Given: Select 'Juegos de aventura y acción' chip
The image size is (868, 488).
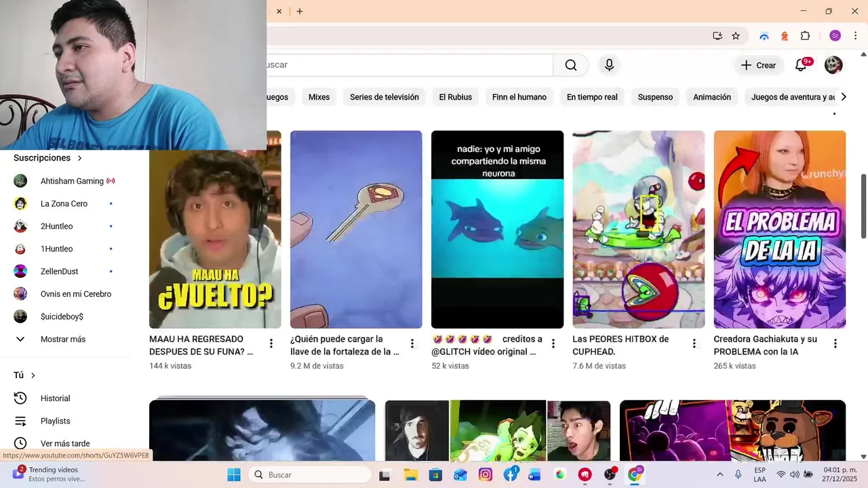Looking at the screenshot, I should 790,97.
